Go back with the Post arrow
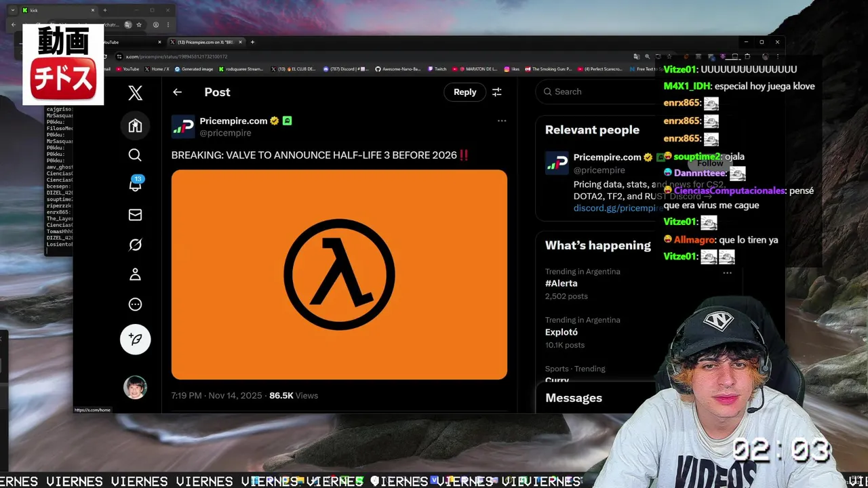The image size is (868, 488). 177,92
